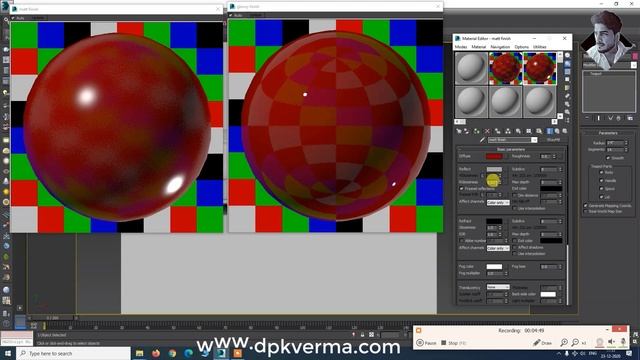The image size is (640, 360).
Task: Open Refract Affect channels dropdown
Action: click(x=498, y=248)
